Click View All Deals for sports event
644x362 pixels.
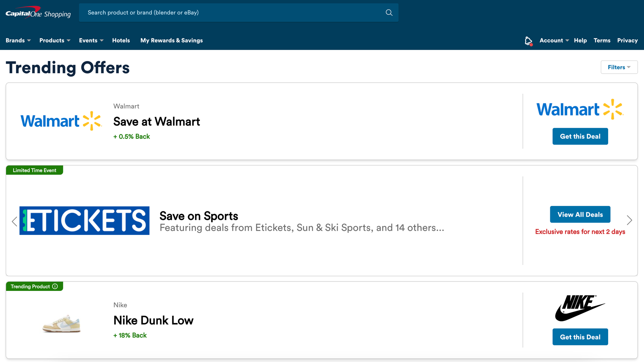[580, 214]
